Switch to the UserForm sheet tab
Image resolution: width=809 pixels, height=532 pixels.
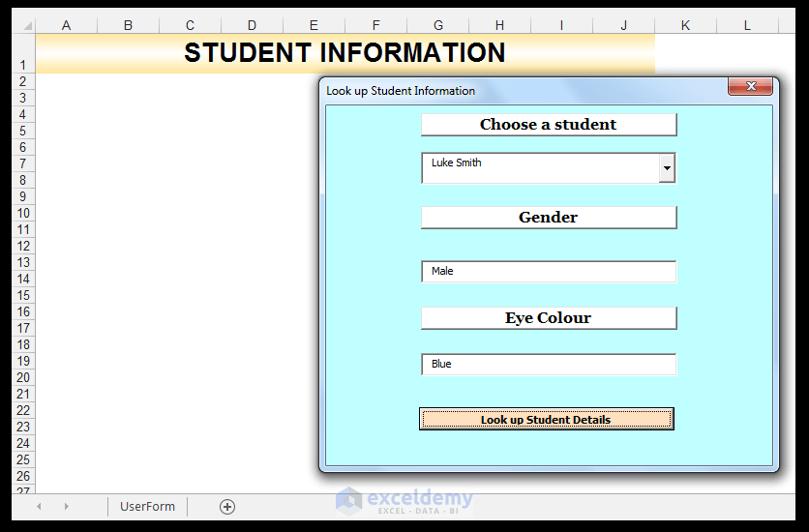coord(147,507)
